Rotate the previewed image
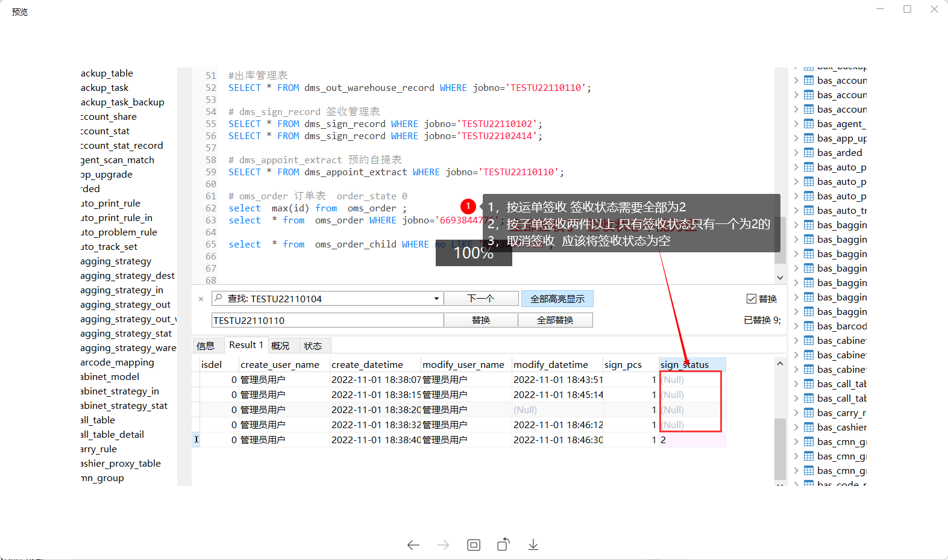Viewport: 948px width, 560px height. click(x=503, y=544)
